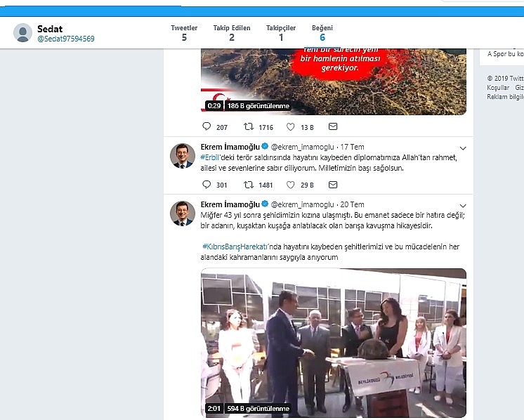Play the Beylikdüzü ceremony video
Screen dimensions: 524x420
(334, 343)
